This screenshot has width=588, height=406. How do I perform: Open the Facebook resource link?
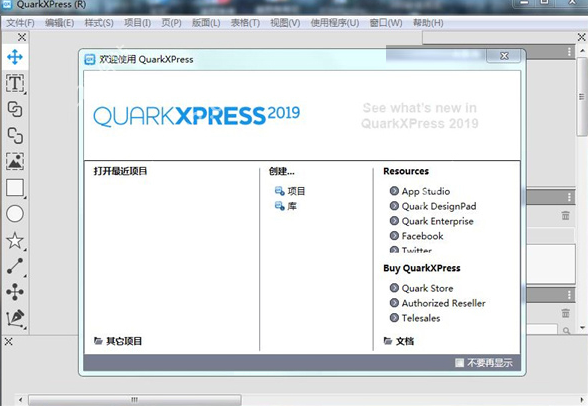pyautogui.click(x=417, y=236)
